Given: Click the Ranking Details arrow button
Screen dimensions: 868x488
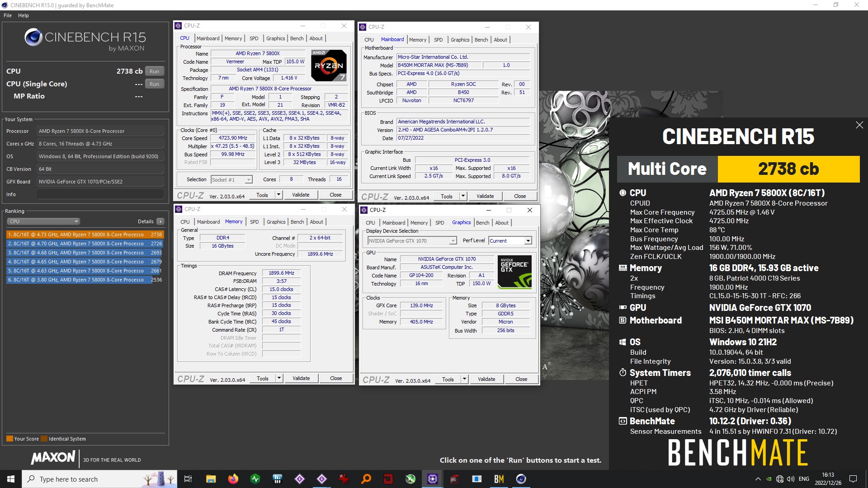Looking at the screenshot, I should [x=160, y=221].
